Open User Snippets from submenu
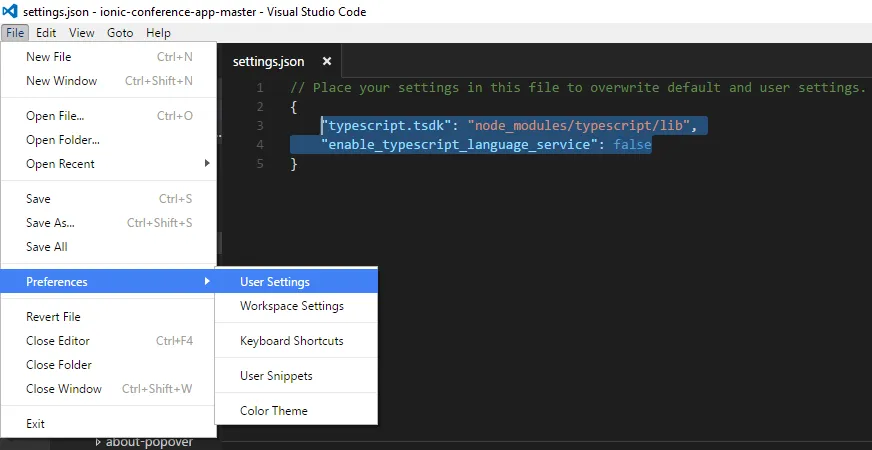 296,375
